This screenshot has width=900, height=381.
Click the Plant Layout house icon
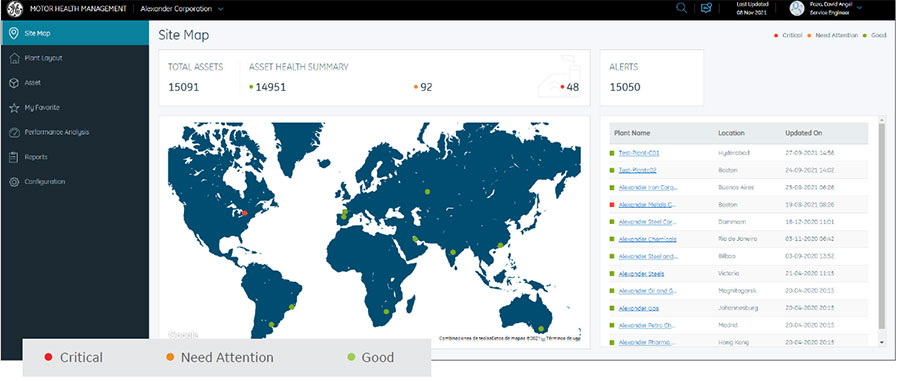14,58
